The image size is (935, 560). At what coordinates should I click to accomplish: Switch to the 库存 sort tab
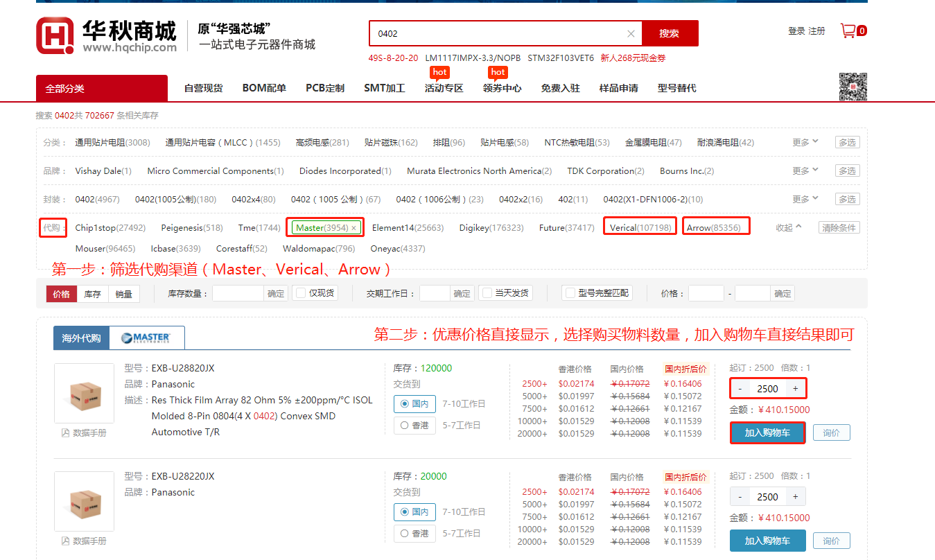point(92,294)
